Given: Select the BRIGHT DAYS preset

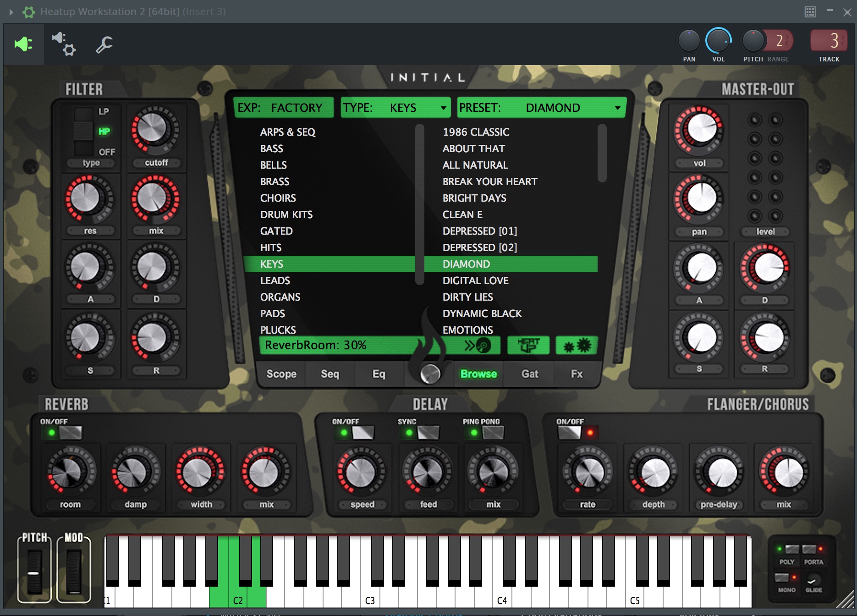Looking at the screenshot, I should [x=511, y=198].
